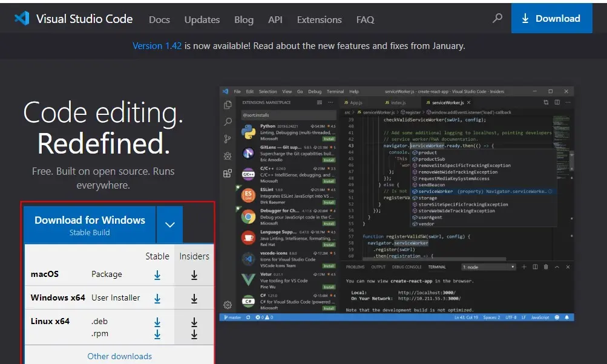The height and width of the screenshot is (364, 607).
Task: Click the vscode-icons extension icon
Action: click(x=248, y=259)
